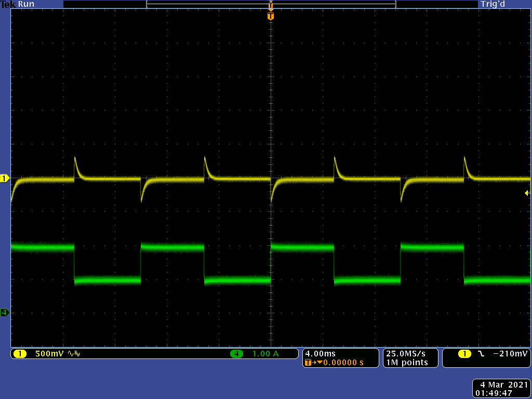Screen dimensions: 532x399
Task: Click the record view bar at top
Action: pos(270,4)
